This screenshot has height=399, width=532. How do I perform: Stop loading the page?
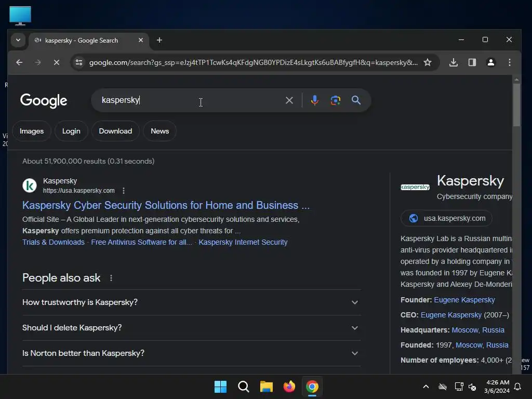click(57, 62)
